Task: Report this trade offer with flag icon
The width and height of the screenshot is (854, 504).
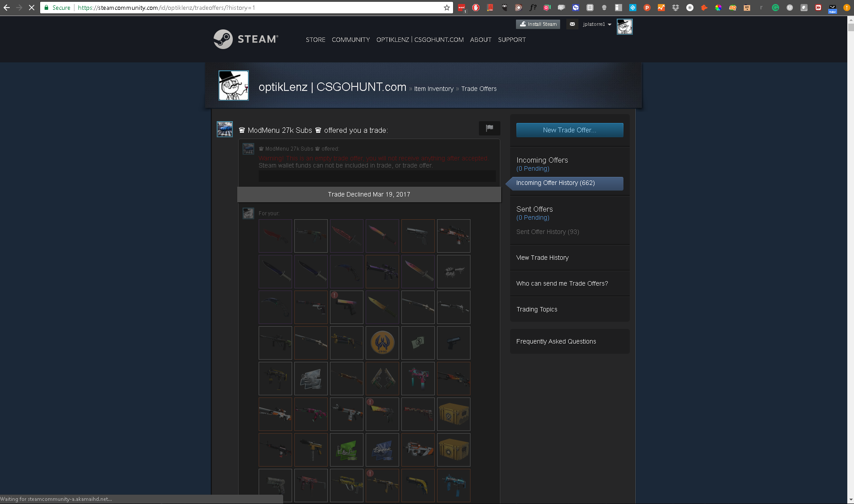Action: (490, 128)
